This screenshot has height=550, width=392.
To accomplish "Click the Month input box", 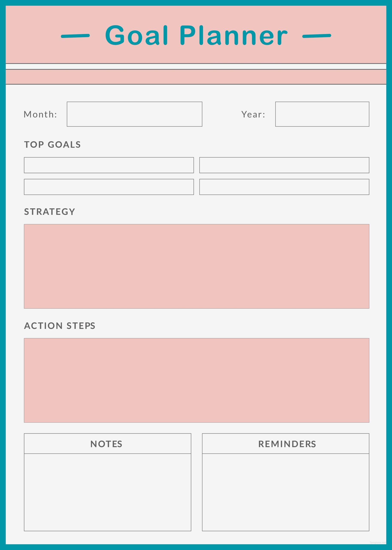I will tap(134, 114).
